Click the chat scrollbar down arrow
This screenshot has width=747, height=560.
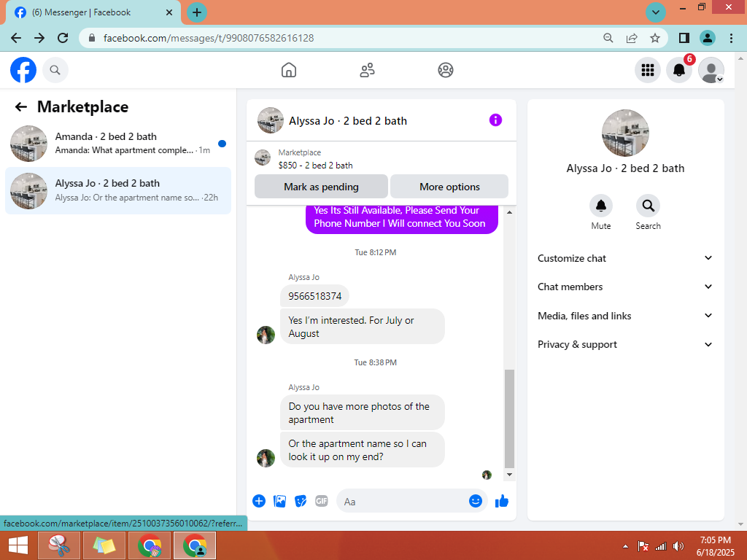(x=509, y=474)
